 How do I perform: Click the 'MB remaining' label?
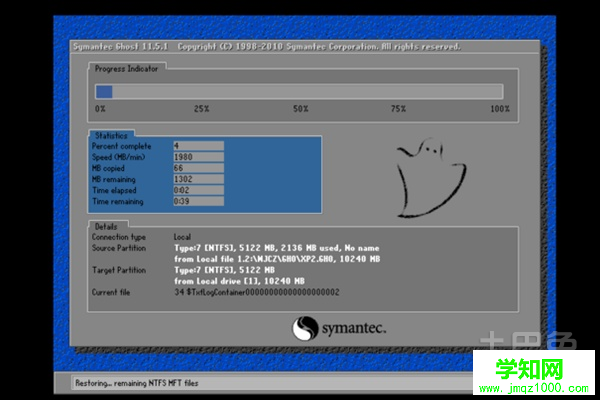(x=113, y=179)
